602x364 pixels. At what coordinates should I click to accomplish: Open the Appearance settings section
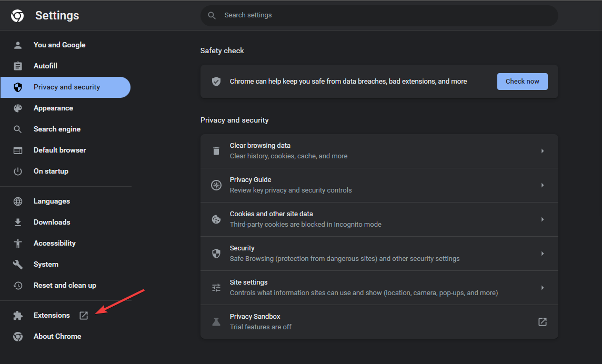[x=53, y=108]
